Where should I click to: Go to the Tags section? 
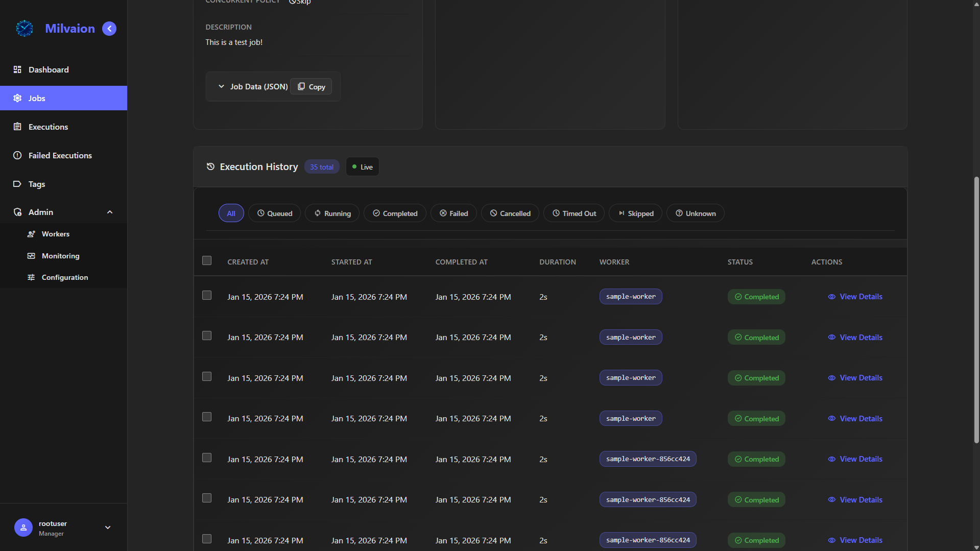(36, 184)
